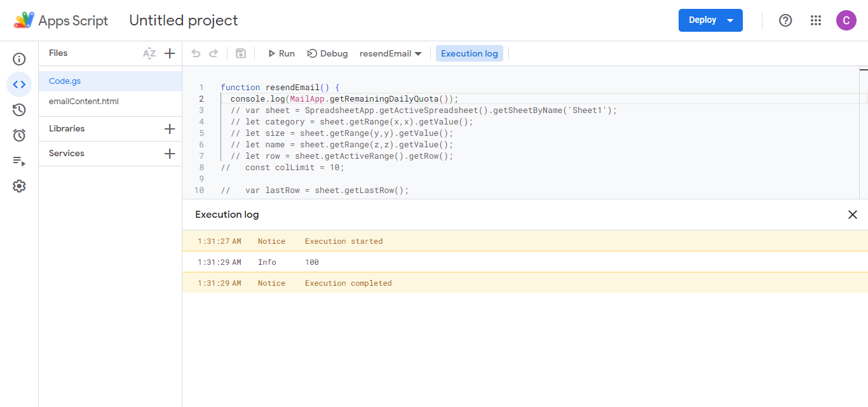Viewport: 868px width, 407px height.
Task: Select the Code.gs file
Action: [x=65, y=81]
